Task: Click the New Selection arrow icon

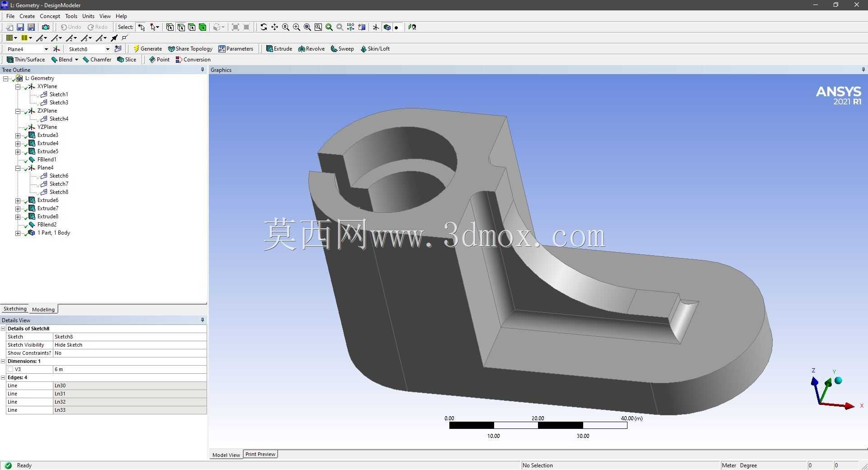Action: pos(142,27)
